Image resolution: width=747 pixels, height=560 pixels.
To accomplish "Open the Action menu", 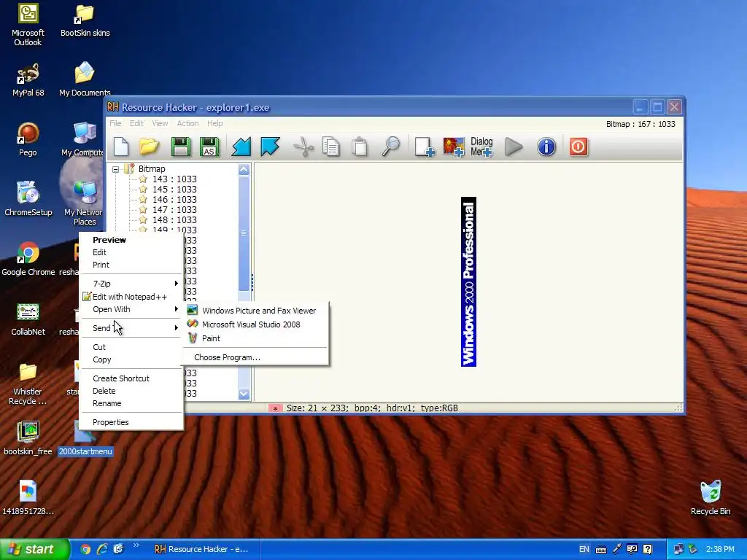I will (x=187, y=123).
